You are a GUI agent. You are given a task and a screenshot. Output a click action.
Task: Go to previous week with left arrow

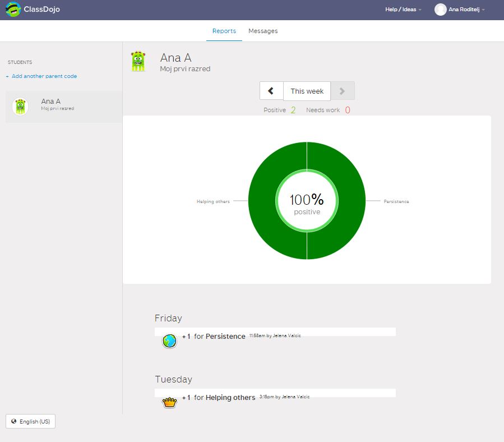(x=271, y=91)
